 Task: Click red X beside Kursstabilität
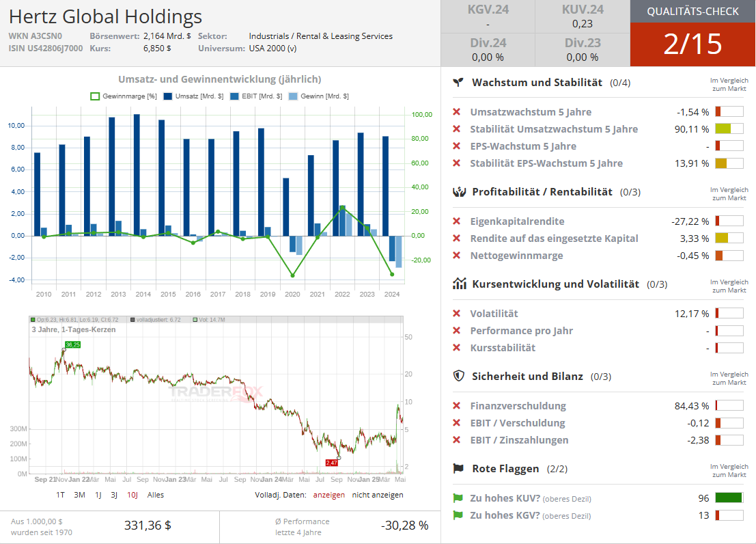click(457, 348)
